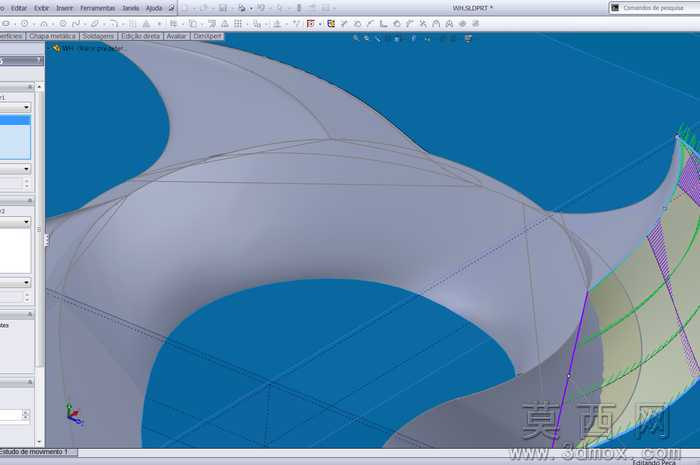Click the Editando Peça status text
The image size is (700, 465).
tap(654, 462)
